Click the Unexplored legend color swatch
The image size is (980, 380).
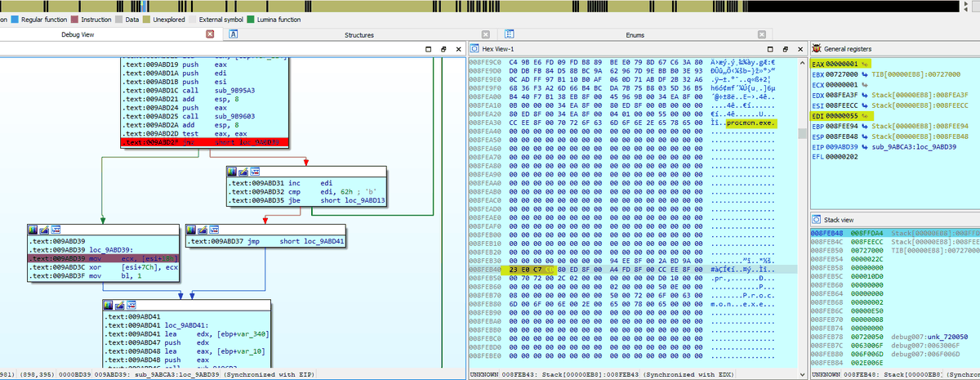[146, 18]
